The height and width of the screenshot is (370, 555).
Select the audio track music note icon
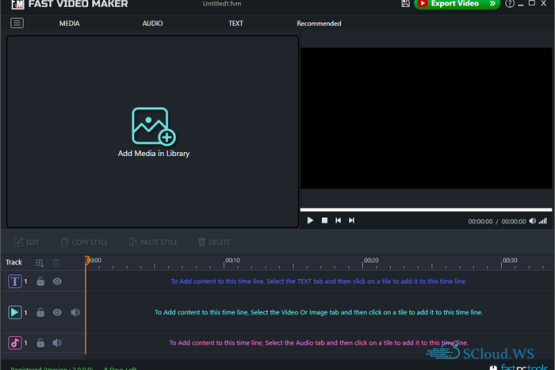(15, 343)
